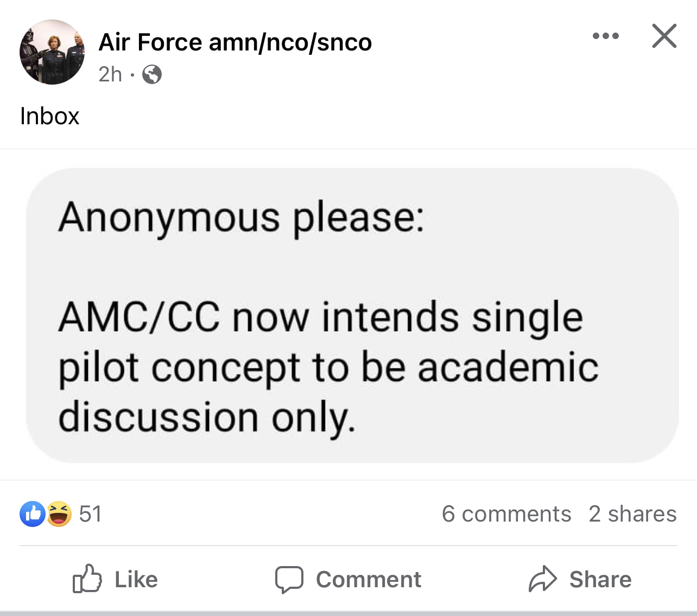Click the laughing Haha reaction emoji
Screen dimensions: 697x616
point(59,514)
